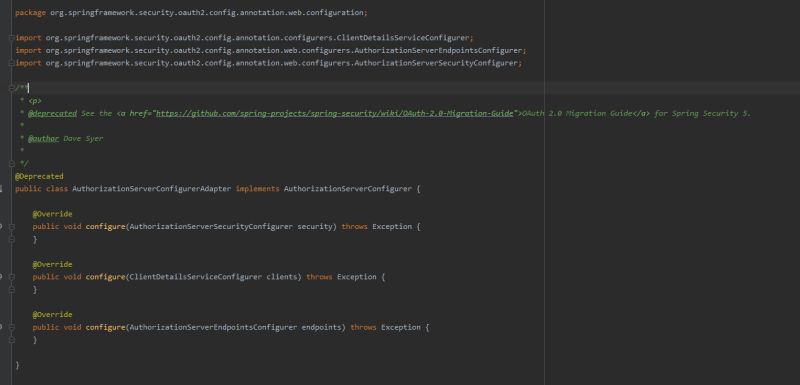The width and height of the screenshot is (800, 385).
Task: Click the 'Spring Security 5.' text in the Javadoc
Action: [711, 113]
